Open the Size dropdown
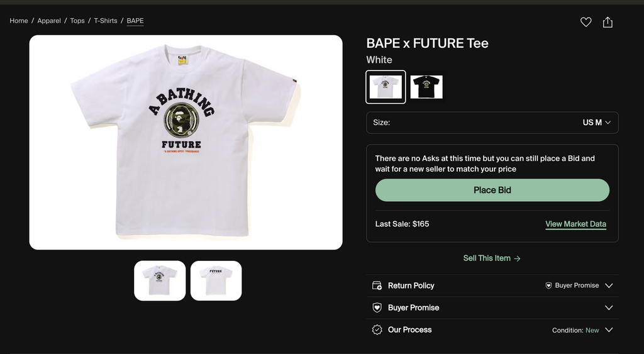This screenshot has width=644, height=354. (x=492, y=123)
